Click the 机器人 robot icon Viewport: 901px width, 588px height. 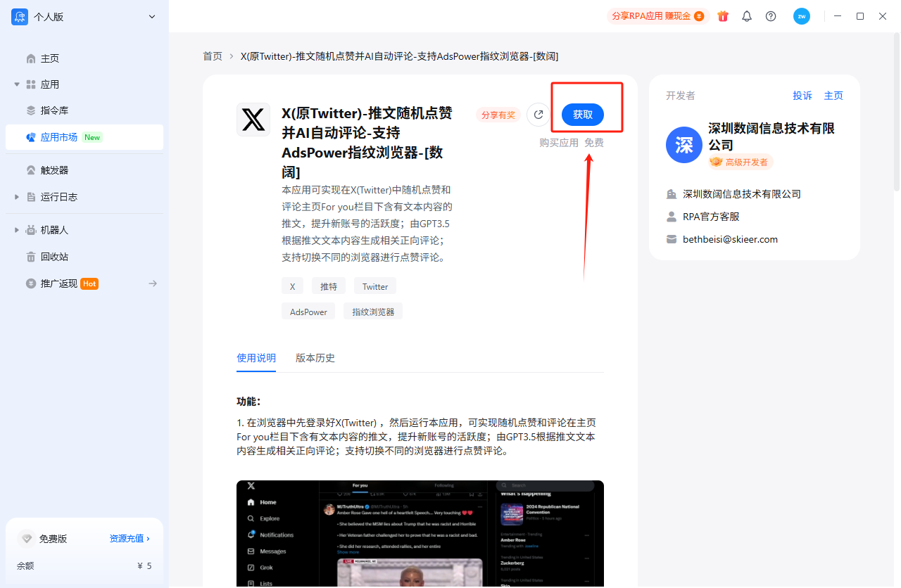click(31, 230)
